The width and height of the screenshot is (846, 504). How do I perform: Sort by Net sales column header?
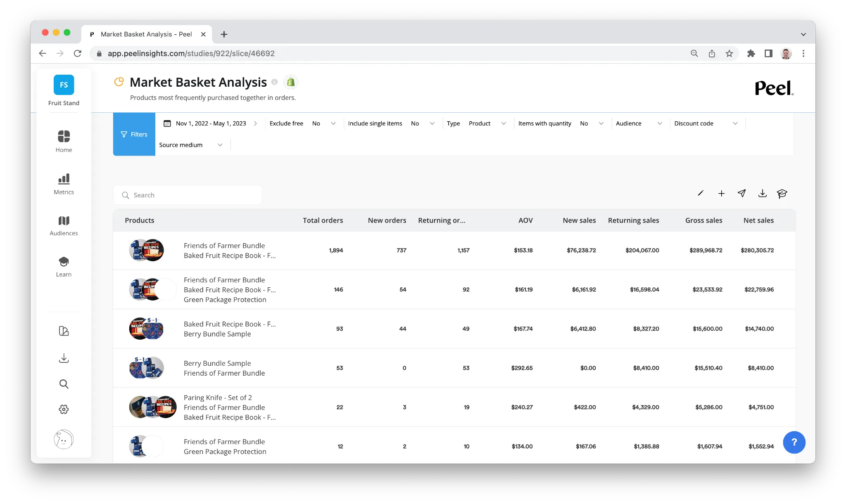(x=758, y=220)
